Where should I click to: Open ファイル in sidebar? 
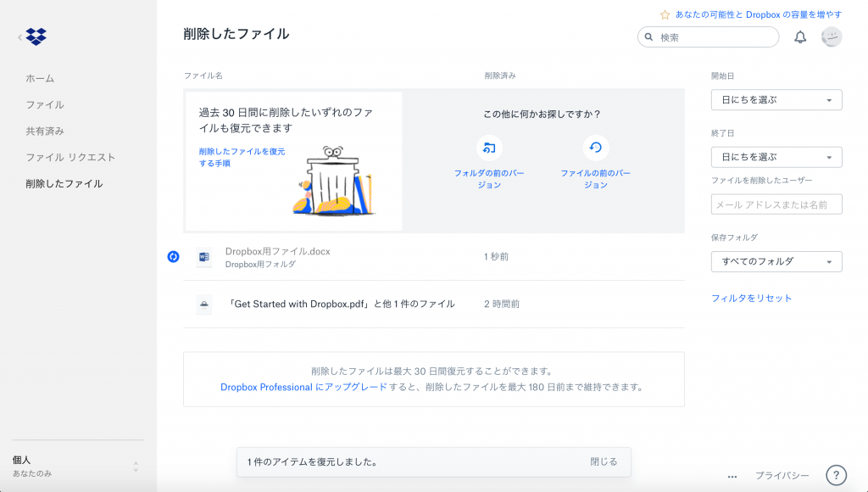(x=45, y=104)
